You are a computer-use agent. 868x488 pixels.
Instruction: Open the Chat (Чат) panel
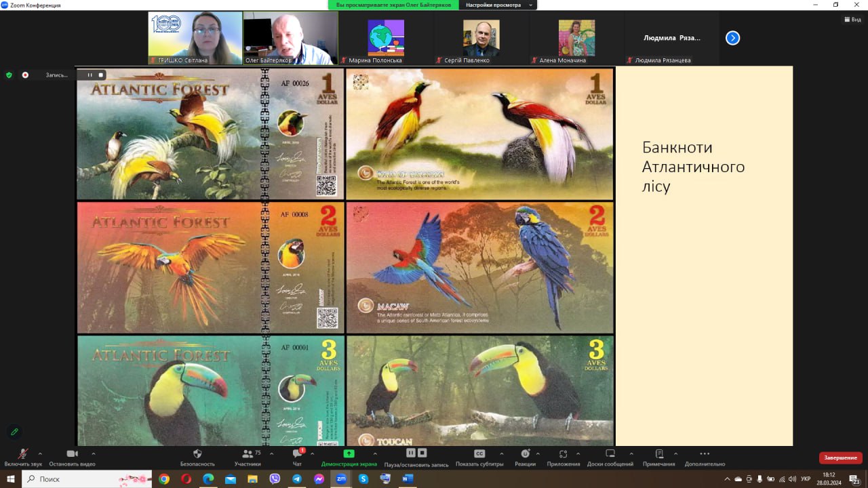click(297, 454)
